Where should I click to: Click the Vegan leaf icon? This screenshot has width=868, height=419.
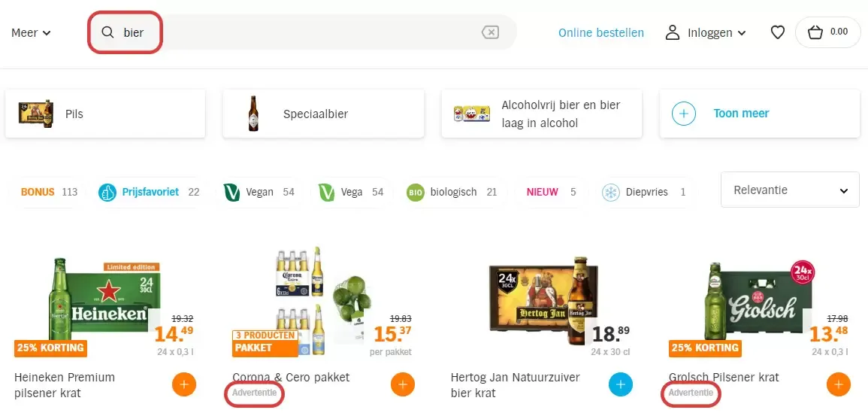(x=231, y=193)
